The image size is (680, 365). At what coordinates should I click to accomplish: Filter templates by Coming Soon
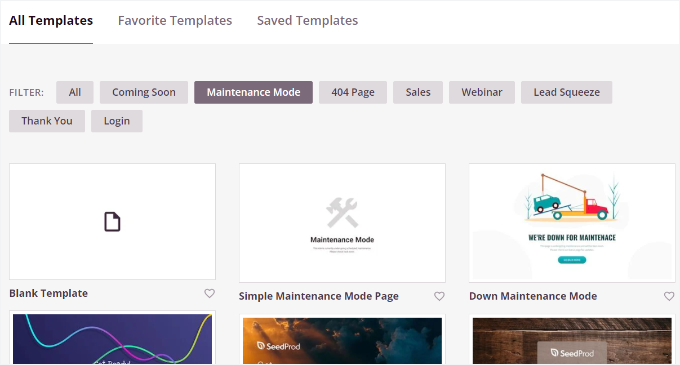144,92
